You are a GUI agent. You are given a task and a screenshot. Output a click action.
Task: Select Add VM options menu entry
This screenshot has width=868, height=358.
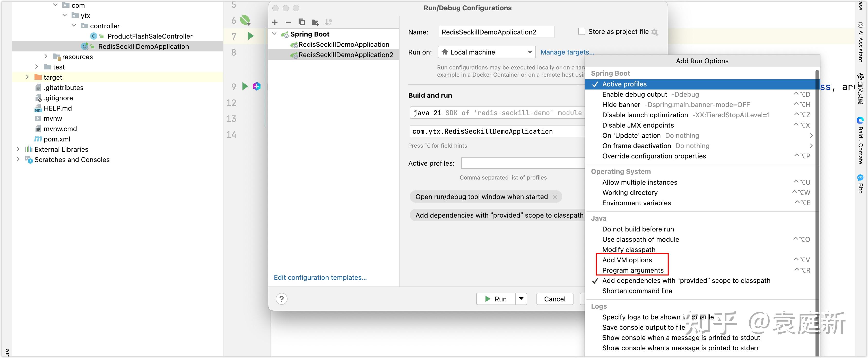(627, 260)
